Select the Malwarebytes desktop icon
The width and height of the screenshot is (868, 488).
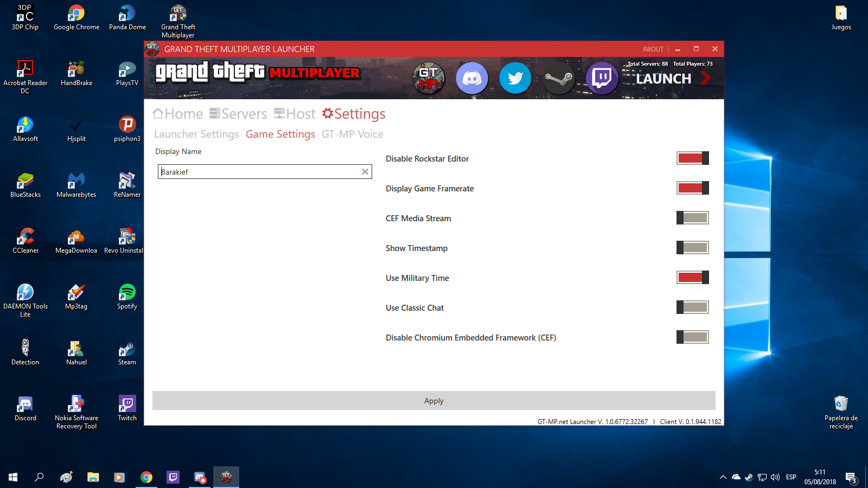pyautogui.click(x=76, y=185)
